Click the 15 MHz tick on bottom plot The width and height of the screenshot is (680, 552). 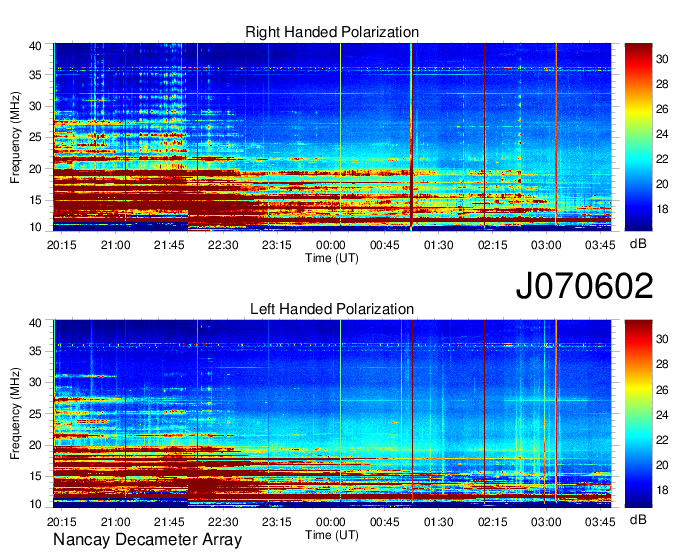click(35, 476)
